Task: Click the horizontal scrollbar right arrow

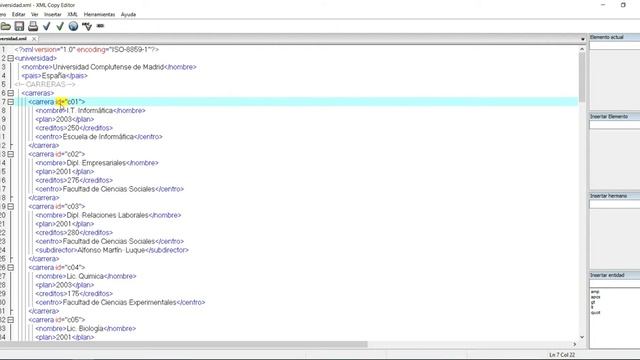Action: click(575, 344)
